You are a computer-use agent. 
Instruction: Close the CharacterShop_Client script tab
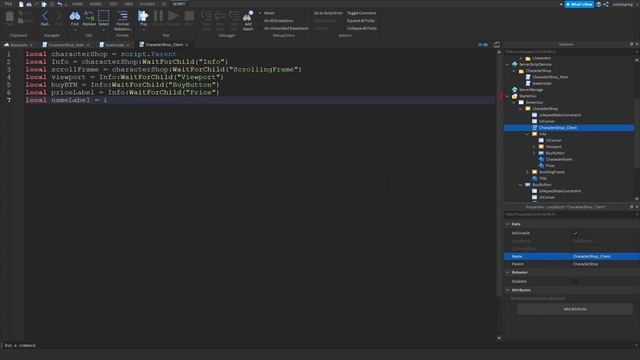[x=187, y=44]
